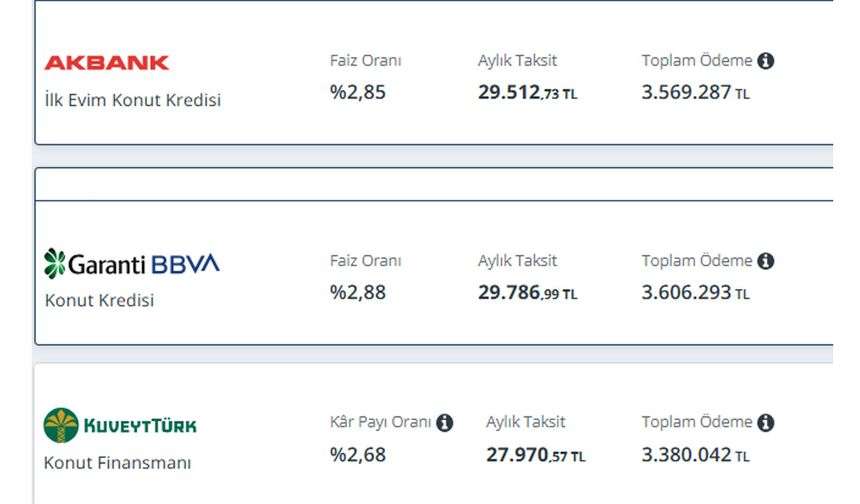Click Garanti total payment 3.606.293 TL
Screen dimensions: 860x504
point(695,292)
